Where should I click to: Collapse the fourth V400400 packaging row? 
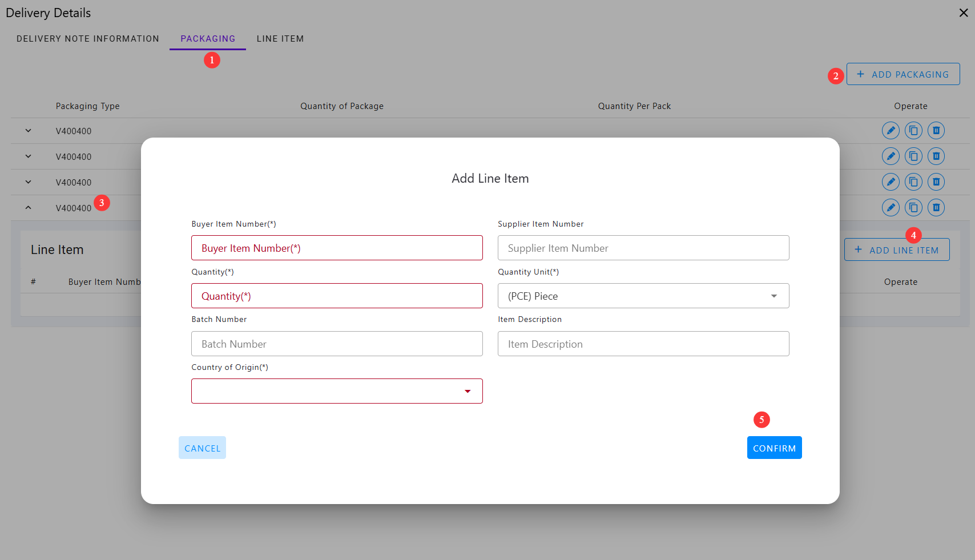click(x=29, y=208)
